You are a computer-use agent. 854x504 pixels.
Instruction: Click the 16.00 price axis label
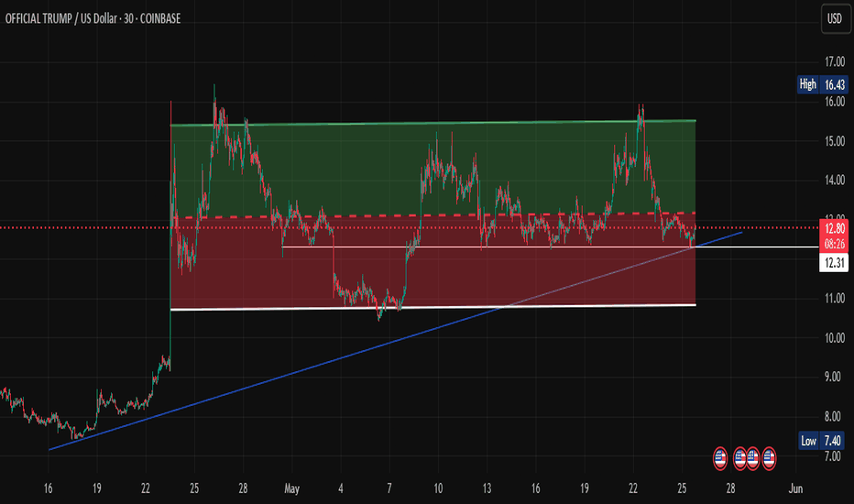tap(835, 102)
